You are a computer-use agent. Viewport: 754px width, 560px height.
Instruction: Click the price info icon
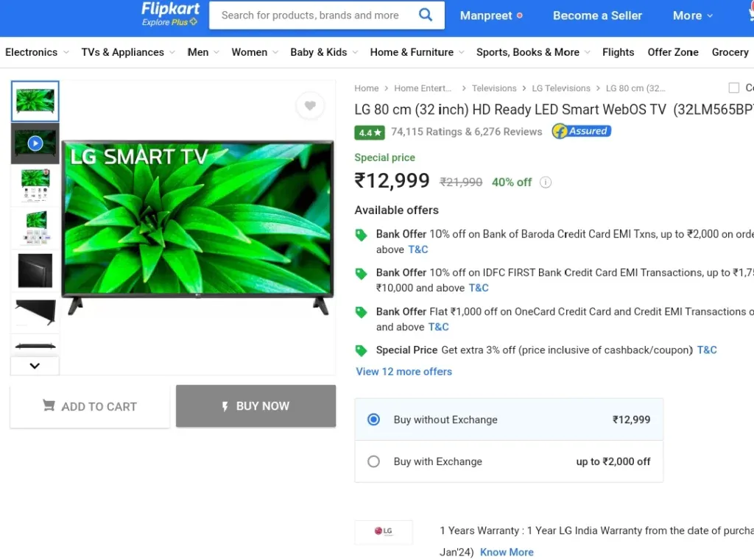tap(546, 182)
